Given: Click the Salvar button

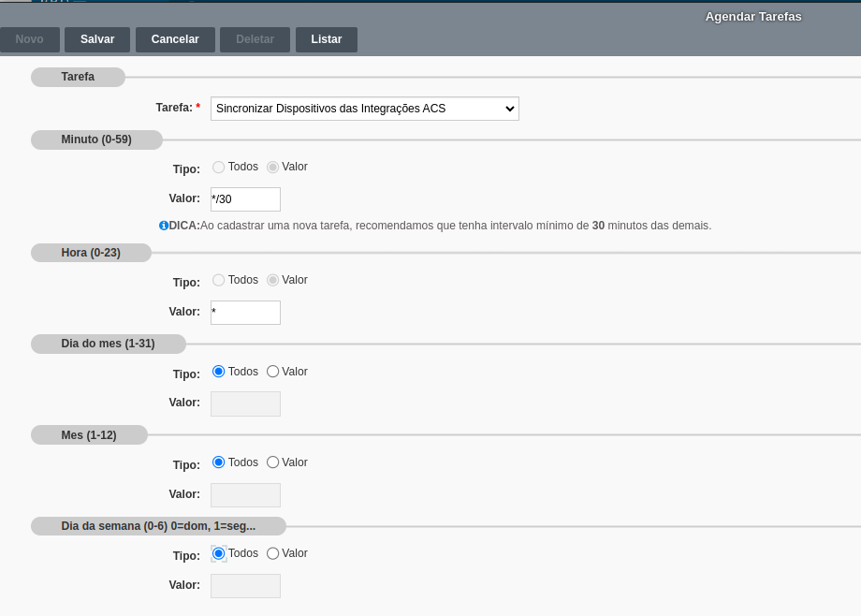Looking at the screenshot, I should pos(97,39).
